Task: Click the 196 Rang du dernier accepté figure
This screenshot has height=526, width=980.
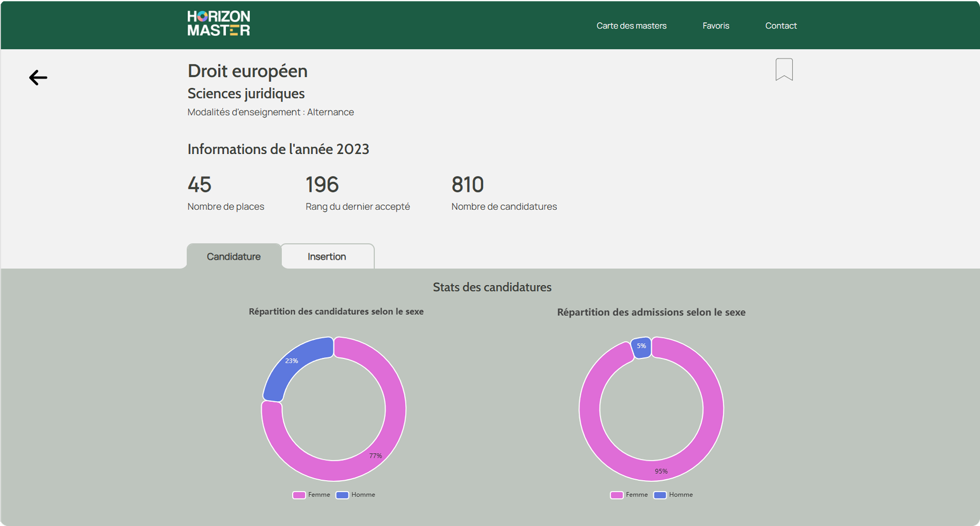Action: pos(322,185)
